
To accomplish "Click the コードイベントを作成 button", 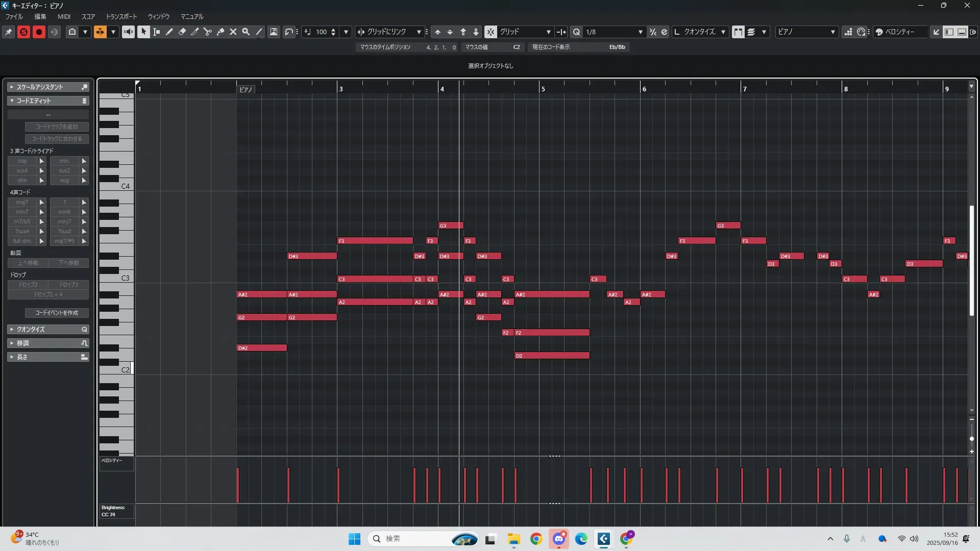I will [x=57, y=313].
